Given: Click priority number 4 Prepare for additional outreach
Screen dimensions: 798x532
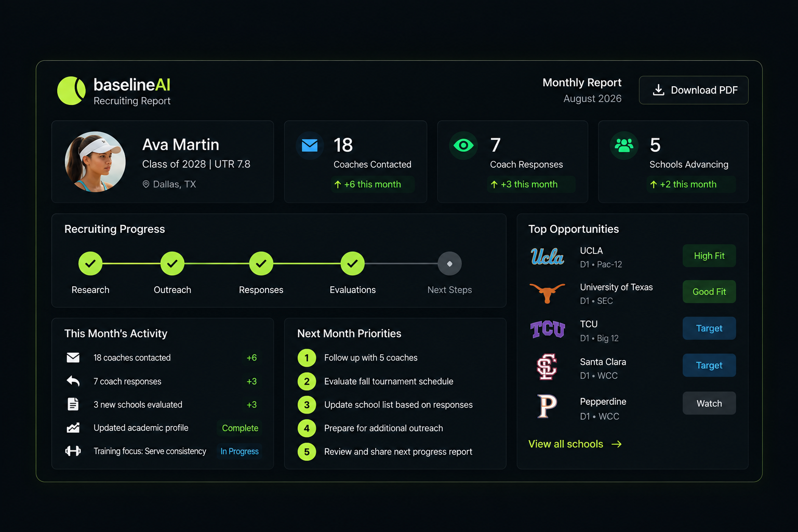Looking at the screenshot, I should pos(307,428).
